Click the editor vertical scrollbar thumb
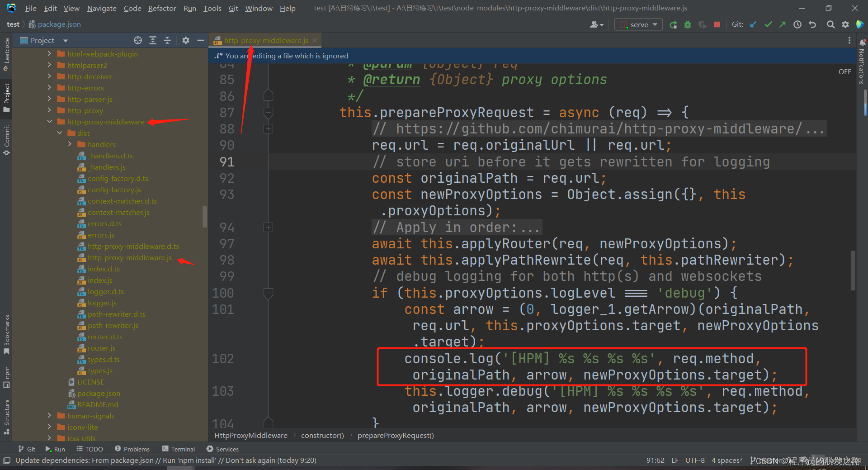This screenshot has width=868, height=470. [853, 271]
